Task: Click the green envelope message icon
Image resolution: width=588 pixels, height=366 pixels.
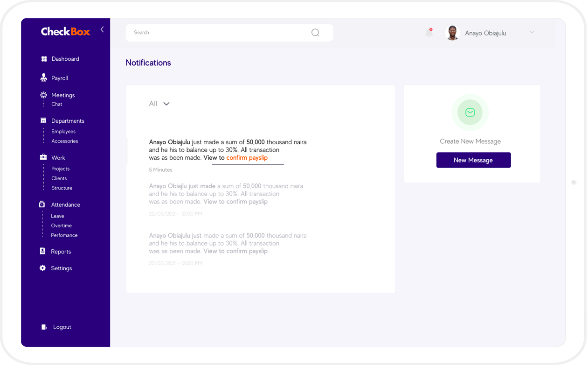Action: [470, 113]
